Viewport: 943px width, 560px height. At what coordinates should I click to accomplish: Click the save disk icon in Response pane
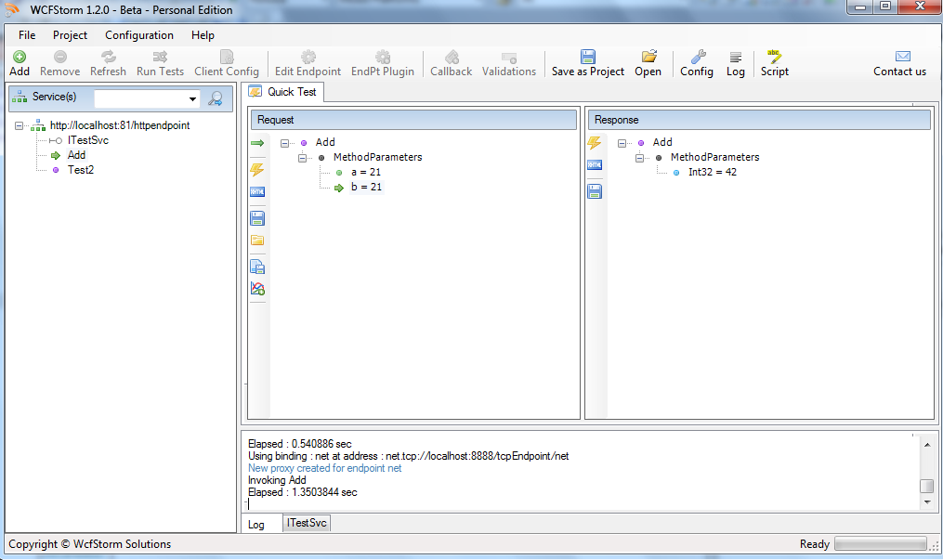pos(595,191)
